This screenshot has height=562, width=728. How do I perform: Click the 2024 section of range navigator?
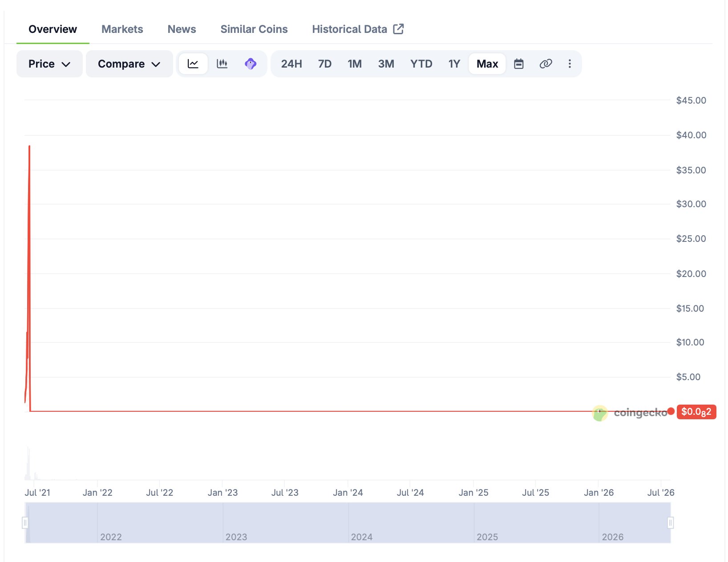coord(411,522)
